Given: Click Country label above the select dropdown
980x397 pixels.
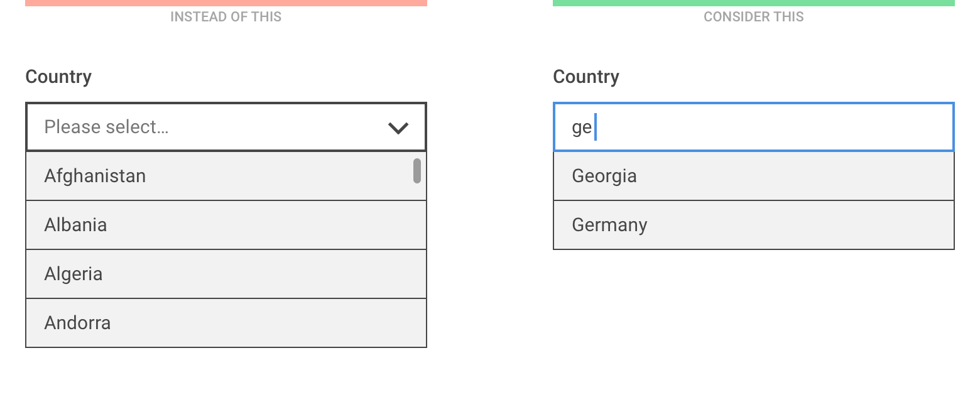Looking at the screenshot, I should coord(58,77).
